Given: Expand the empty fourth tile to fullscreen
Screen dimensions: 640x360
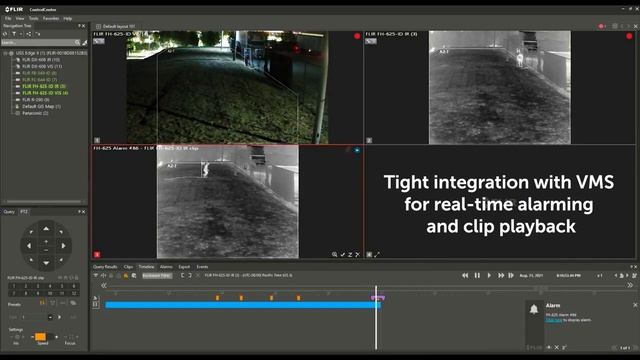Looking at the screenshot, I should 377,254.
